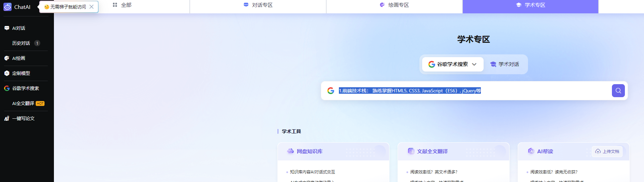Click the chevron arrow beside 谷歌学术搜索
This screenshot has width=644, height=182.
(x=474, y=64)
